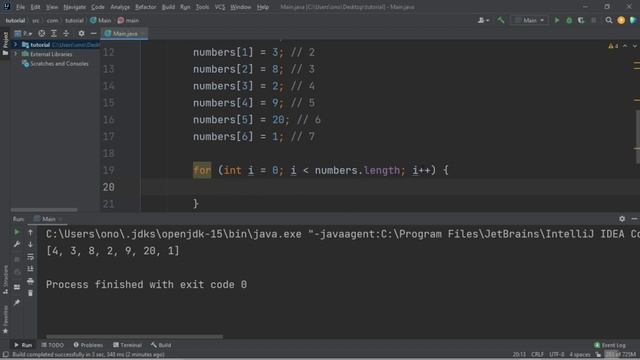Expand the tutorial project folder

click(x=16, y=44)
